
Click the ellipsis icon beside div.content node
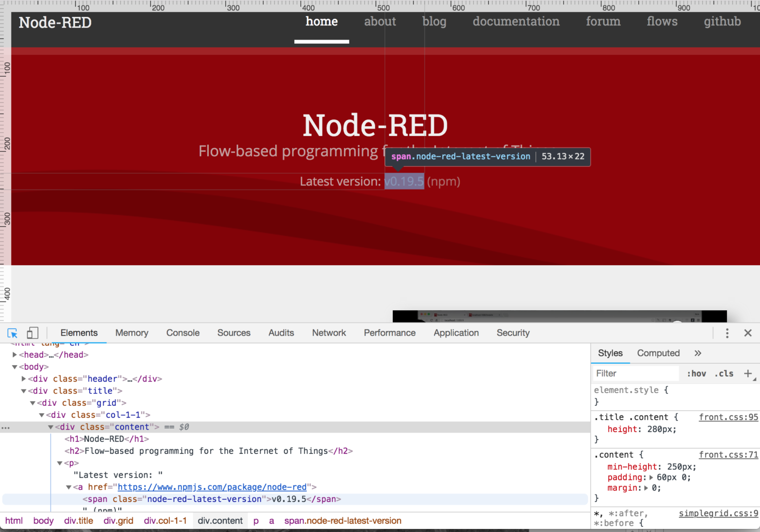(5, 427)
